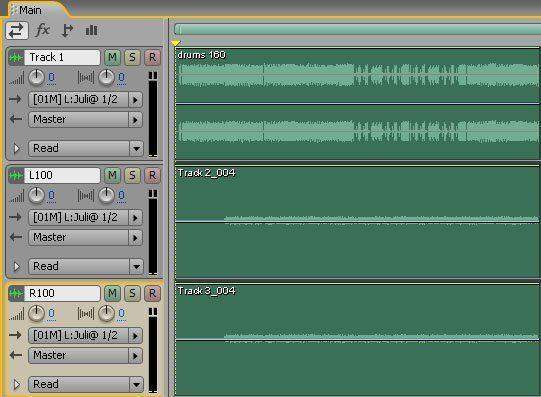The image size is (541, 397).
Task: Click the stereo pan icon on Track 1
Action: (86, 77)
